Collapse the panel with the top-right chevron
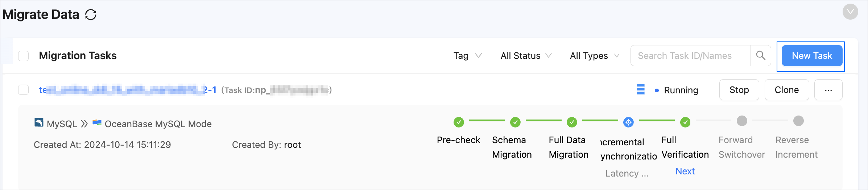868x190 pixels. click(x=850, y=12)
